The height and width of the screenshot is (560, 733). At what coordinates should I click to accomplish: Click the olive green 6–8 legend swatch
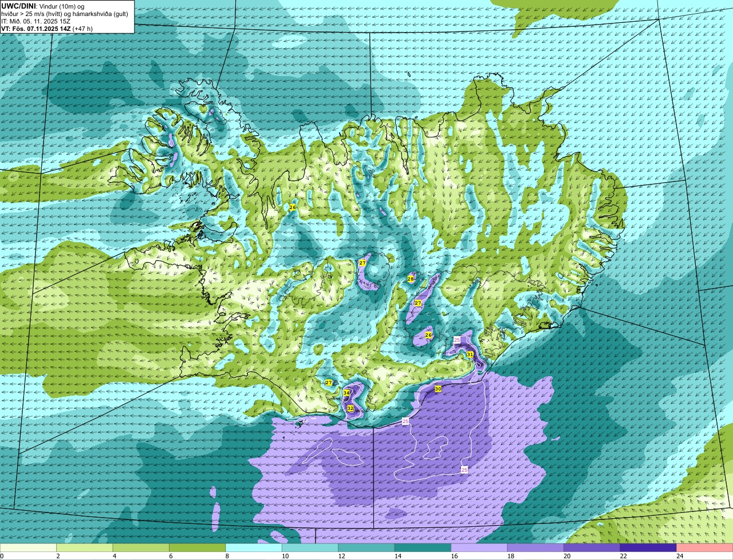198,547
